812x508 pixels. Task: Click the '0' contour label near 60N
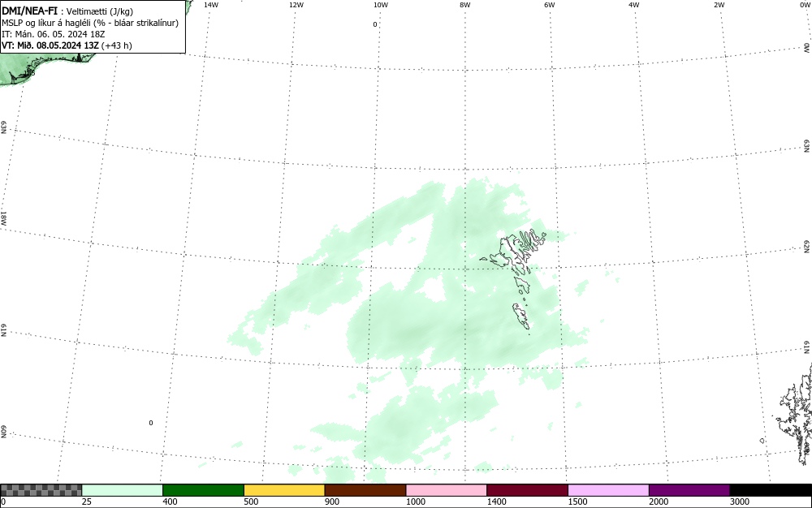(151, 423)
